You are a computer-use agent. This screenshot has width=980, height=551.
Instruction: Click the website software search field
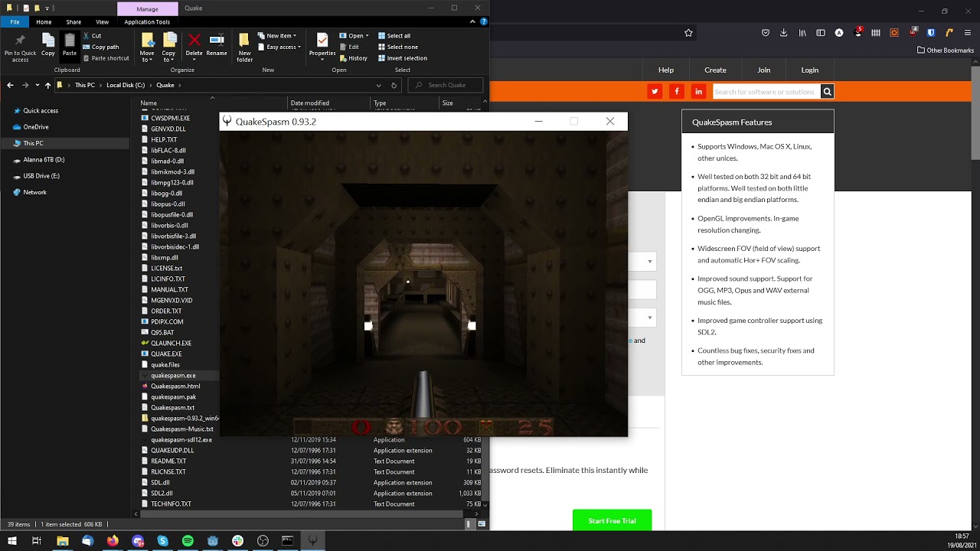click(x=766, y=92)
